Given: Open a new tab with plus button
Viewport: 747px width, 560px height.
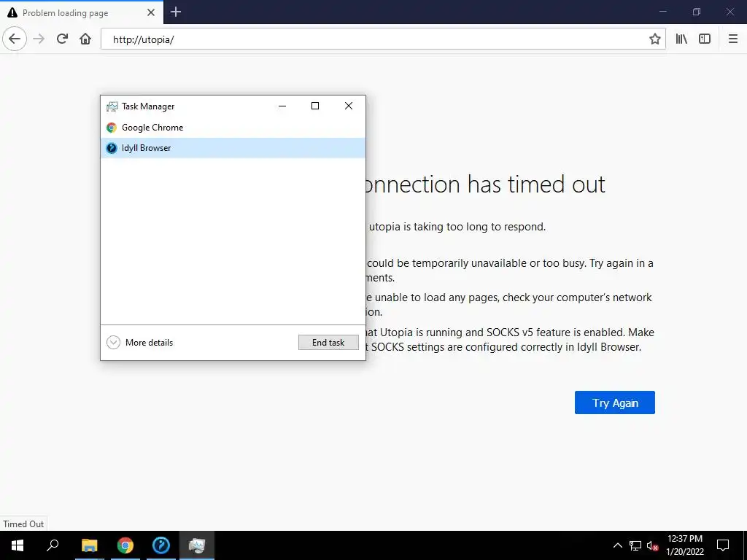Looking at the screenshot, I should pyautogui.click(x=176, y=12).
